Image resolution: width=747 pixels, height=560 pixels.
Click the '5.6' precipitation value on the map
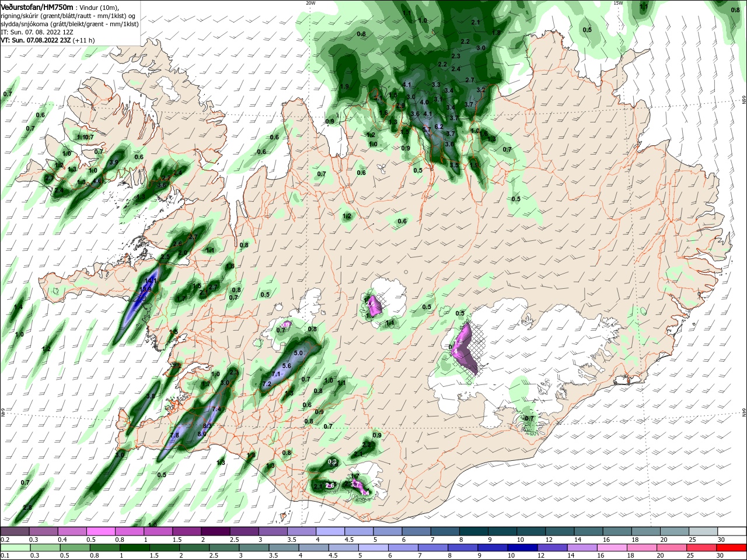pos(286,366)
